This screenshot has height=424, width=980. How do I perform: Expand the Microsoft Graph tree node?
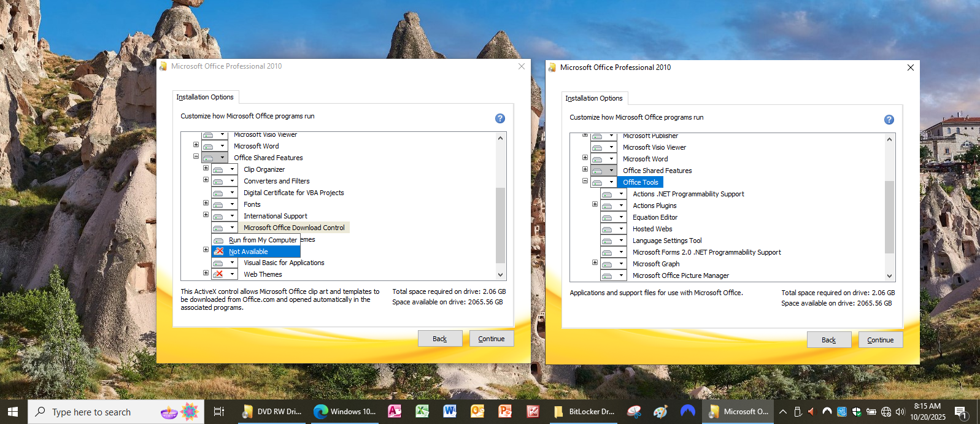[x=595, y=263]
